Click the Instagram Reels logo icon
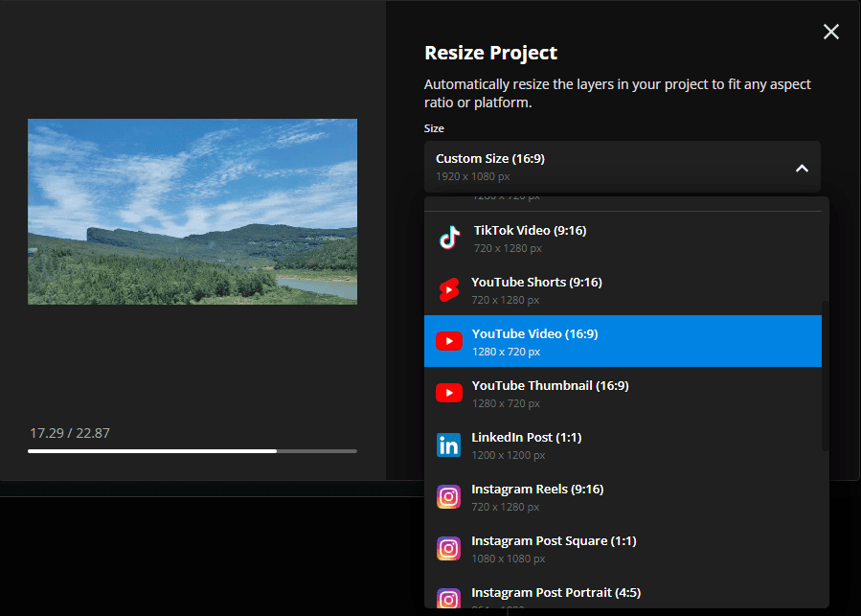861x616 pixels. point(448,497)
